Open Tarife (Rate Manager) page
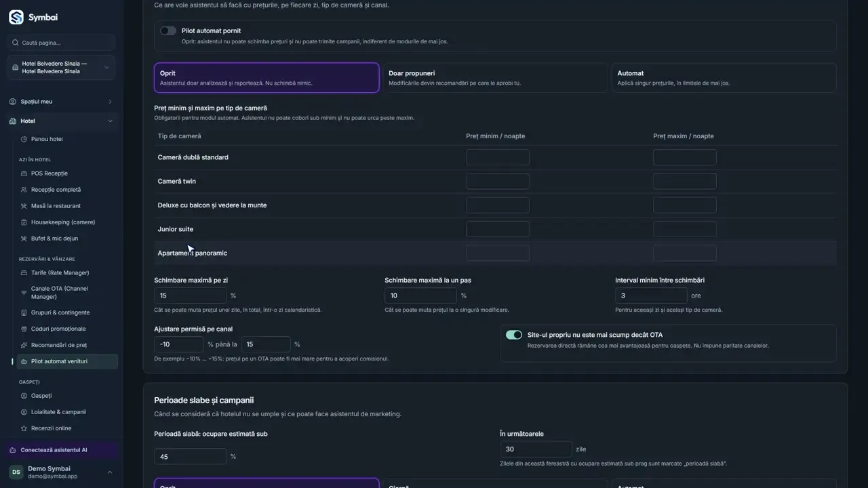The image size is (868, 488). point(60,272)
